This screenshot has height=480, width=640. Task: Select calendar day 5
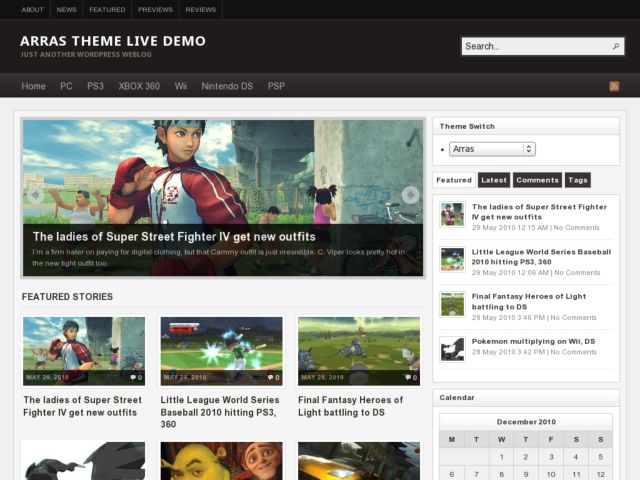(600, 457)
